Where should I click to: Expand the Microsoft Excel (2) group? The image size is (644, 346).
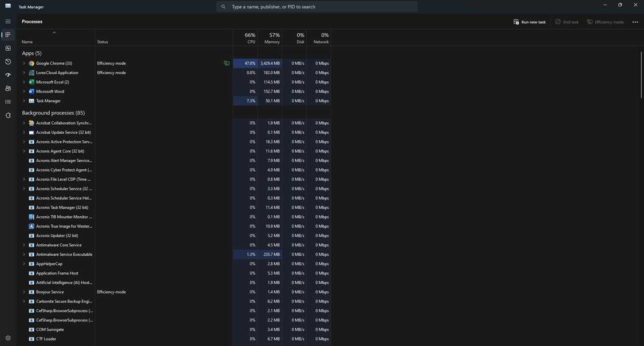tap(24, 82)
